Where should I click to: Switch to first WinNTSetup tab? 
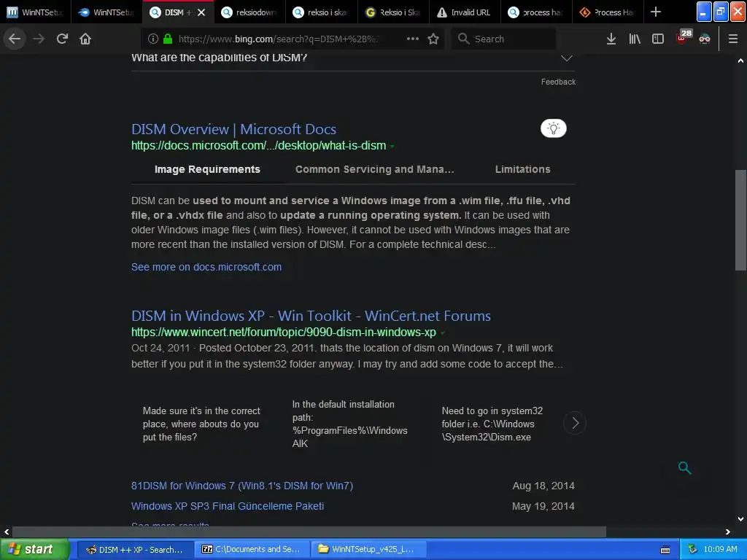[36, 12]
